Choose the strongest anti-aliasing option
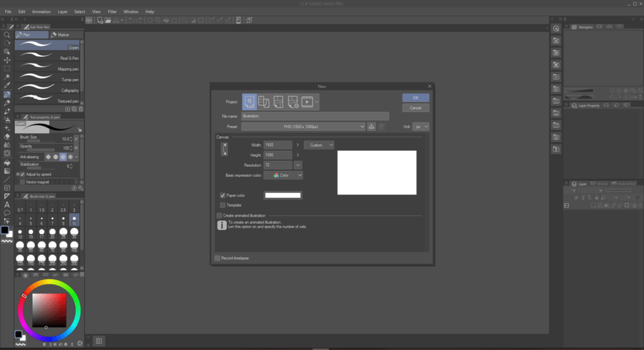The width and height of the screenshot is (644, 350). 70,157
